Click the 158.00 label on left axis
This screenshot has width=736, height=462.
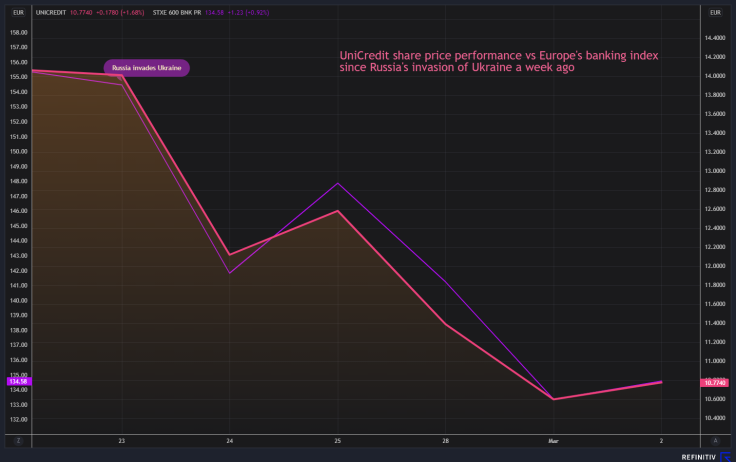click(x=19, y=33)
